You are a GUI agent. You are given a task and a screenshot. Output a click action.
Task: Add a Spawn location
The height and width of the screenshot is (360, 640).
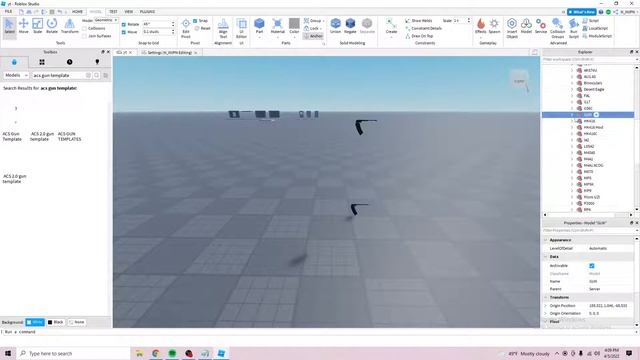[x=494, y=26]
